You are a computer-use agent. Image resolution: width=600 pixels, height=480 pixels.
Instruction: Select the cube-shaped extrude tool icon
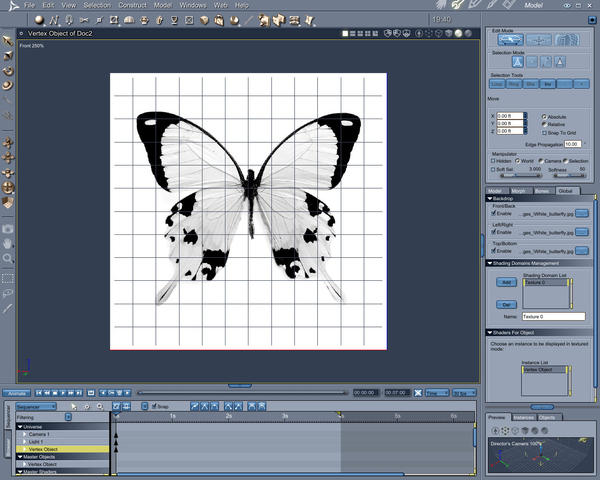pos(204,20)
